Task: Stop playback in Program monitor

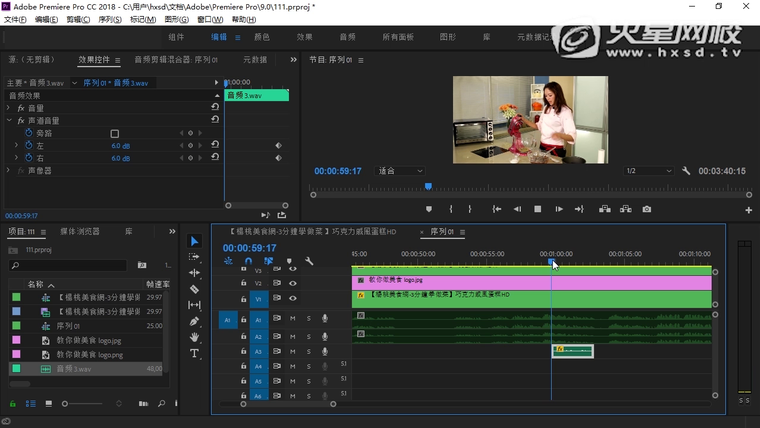Action: 537,209
